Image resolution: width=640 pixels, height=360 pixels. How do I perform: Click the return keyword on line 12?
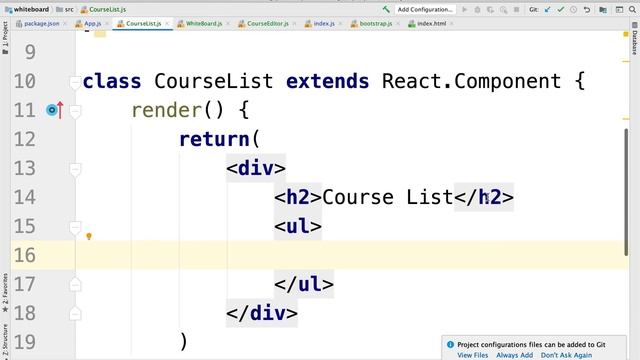click(214, 140)
